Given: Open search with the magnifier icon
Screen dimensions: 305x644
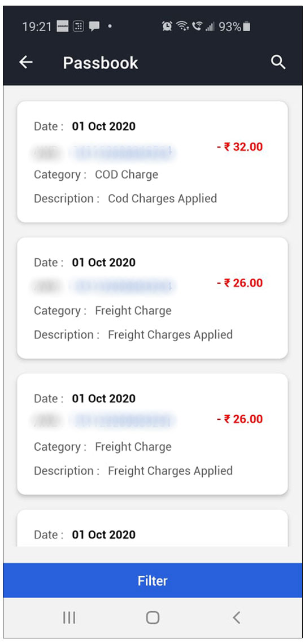Looking at the screenshot, I should (x=278, y=63).
